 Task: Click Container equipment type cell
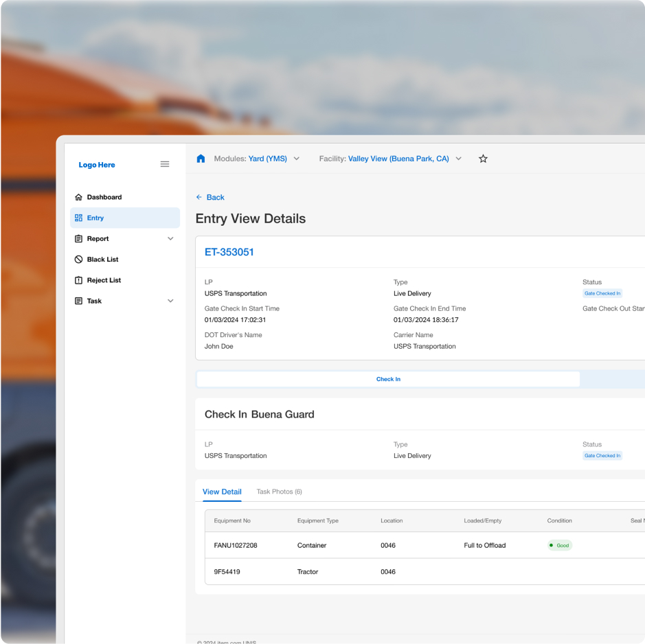[x=311, y=545]
